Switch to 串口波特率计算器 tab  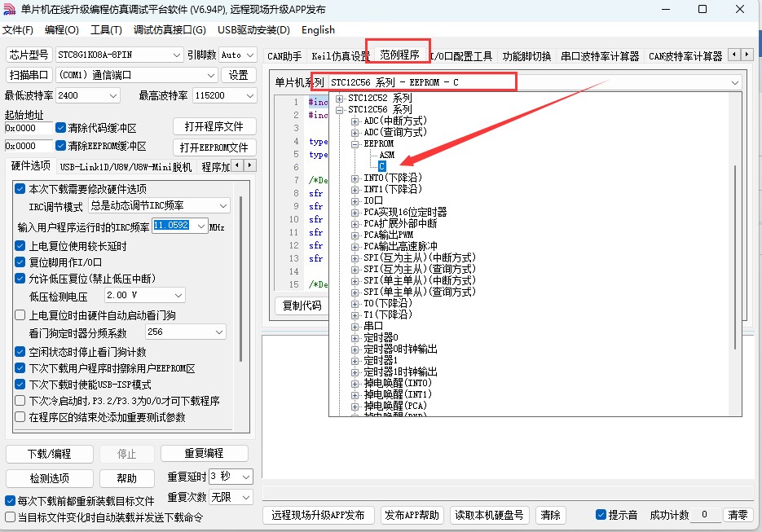[x=600, y=56]
